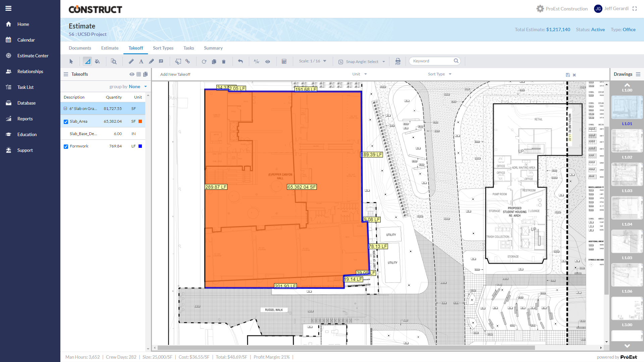The height and width of the screenshot is (362, 644).
Task: Select the text annotation tool
Action: 141,61
